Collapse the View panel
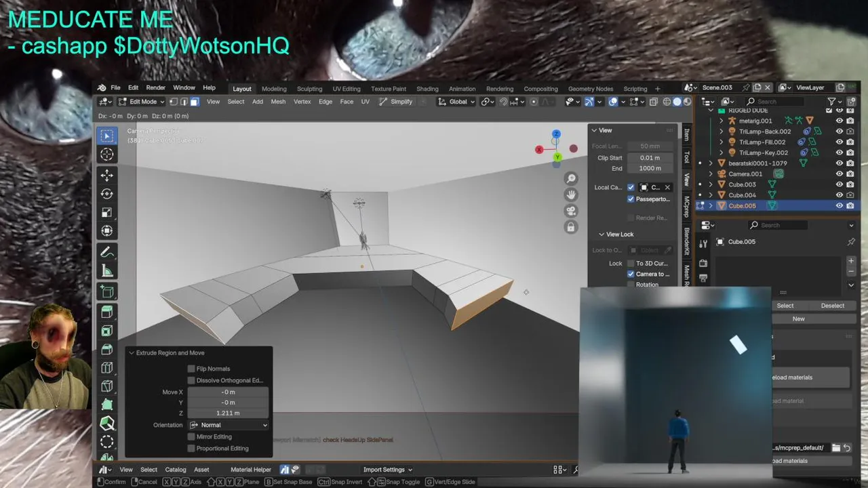 coord(594,130)
